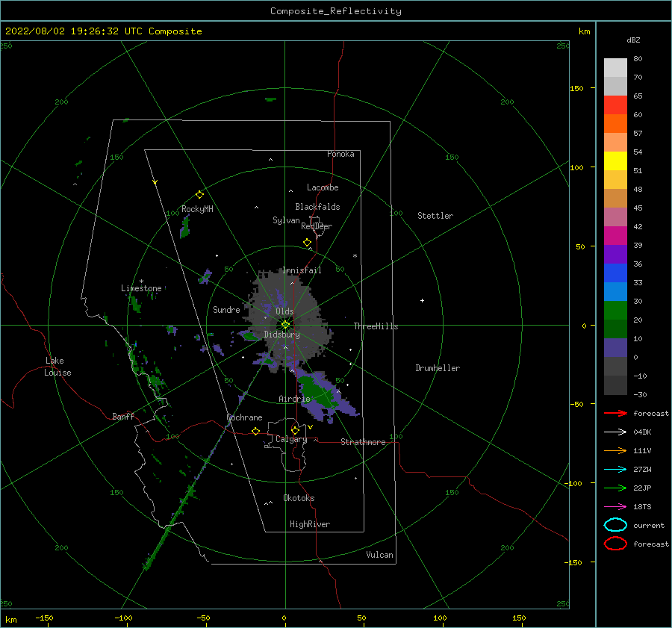Click the asterisk marker east of Innisfail
672x628 pixels.
[355, 256]
